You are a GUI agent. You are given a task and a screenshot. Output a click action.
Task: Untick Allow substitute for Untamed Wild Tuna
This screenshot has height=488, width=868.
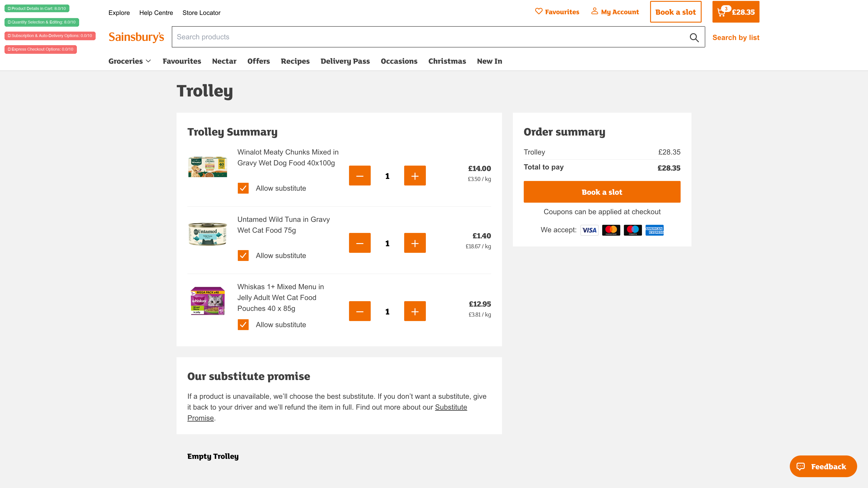tap(243, 256)
